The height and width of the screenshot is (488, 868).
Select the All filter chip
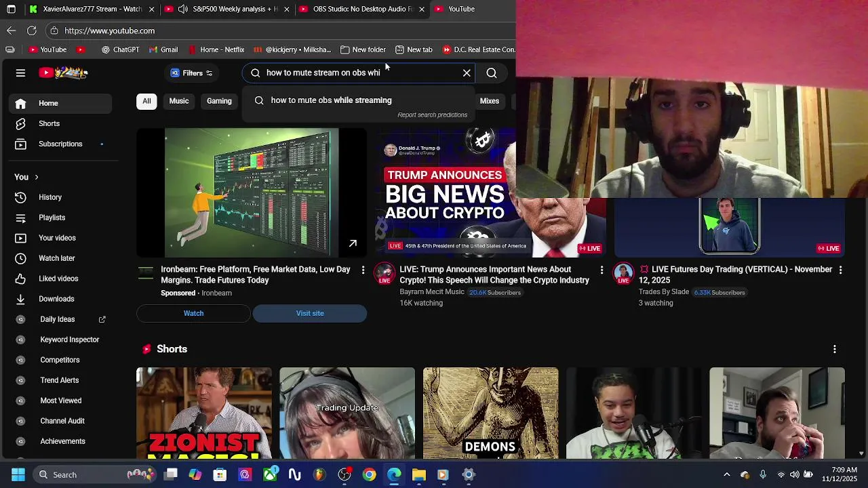click(x=146, y=101)
